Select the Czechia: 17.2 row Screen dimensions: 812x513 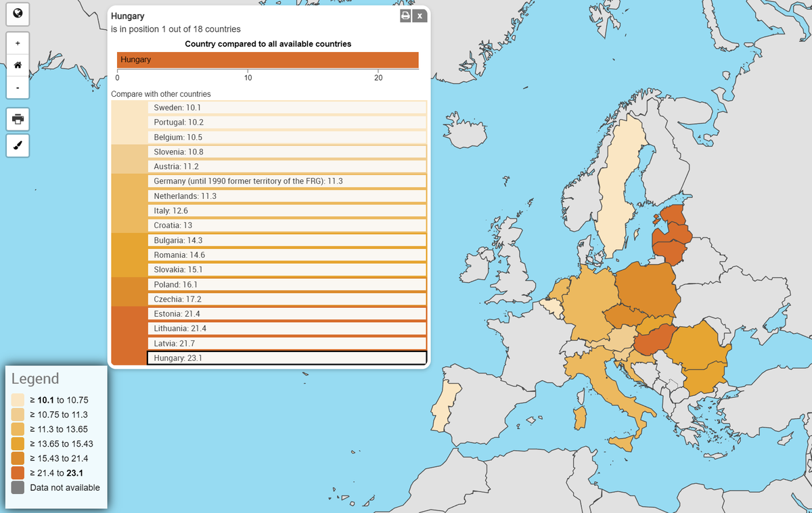(287, 299)
